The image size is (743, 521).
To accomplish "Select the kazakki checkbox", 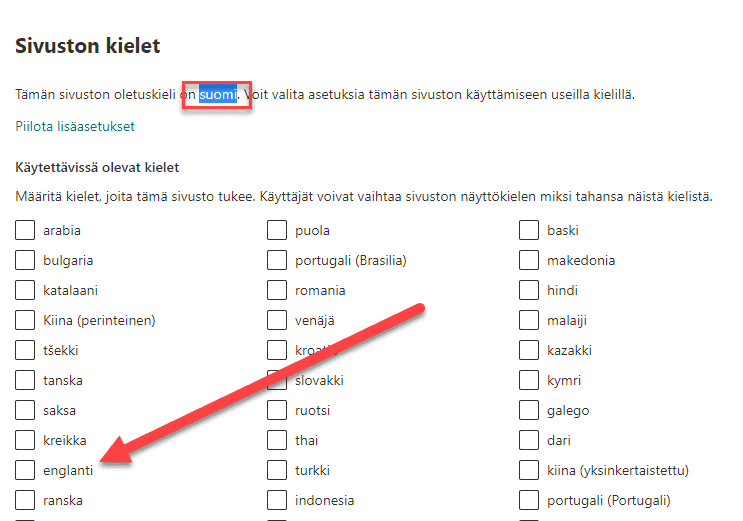I will coord(529,351).
